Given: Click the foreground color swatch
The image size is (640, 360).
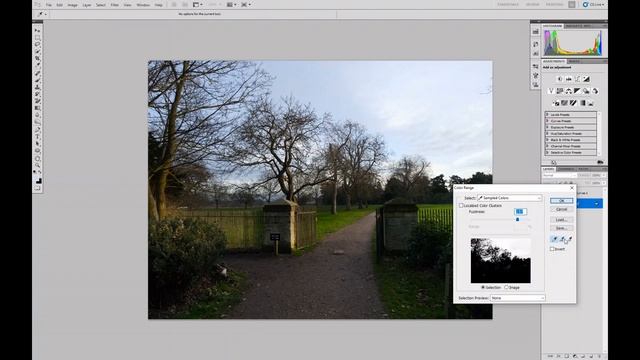Looking at the screenshot, I should coord(37,179).
